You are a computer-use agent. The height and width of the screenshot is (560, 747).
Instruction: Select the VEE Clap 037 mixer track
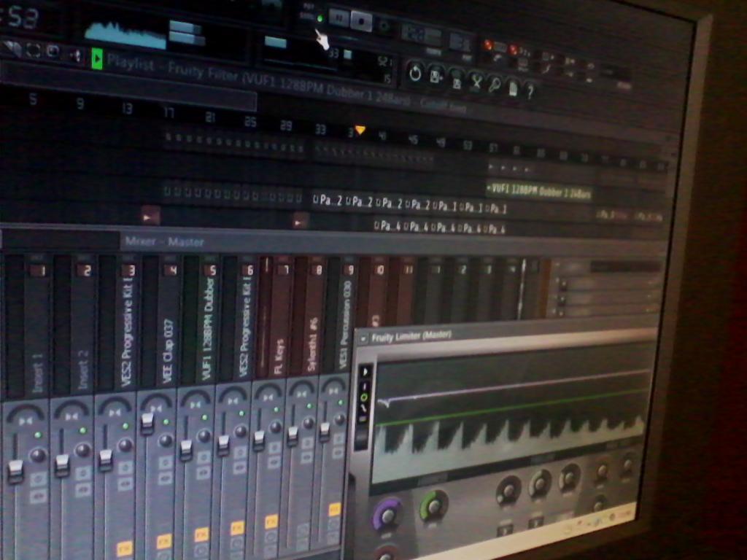point(167,351)
